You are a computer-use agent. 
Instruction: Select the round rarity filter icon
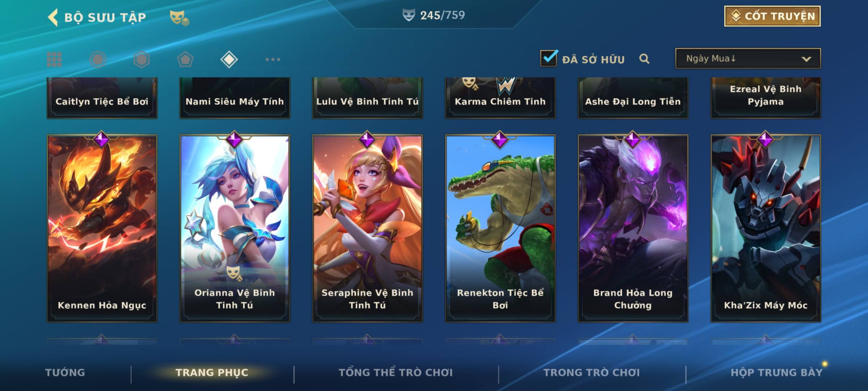(98, 59)
